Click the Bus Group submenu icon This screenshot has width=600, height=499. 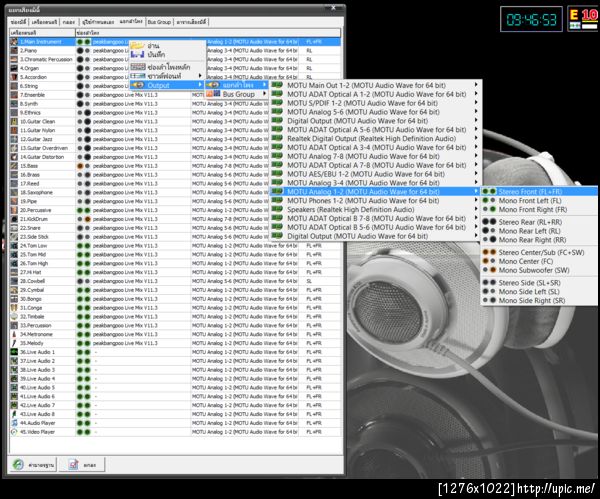213,93
